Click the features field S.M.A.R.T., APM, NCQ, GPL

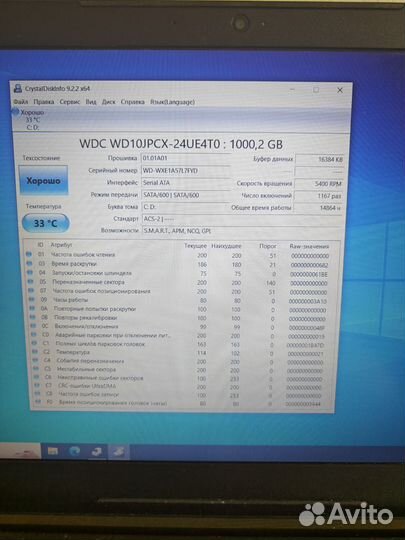[x=242, y=231]
